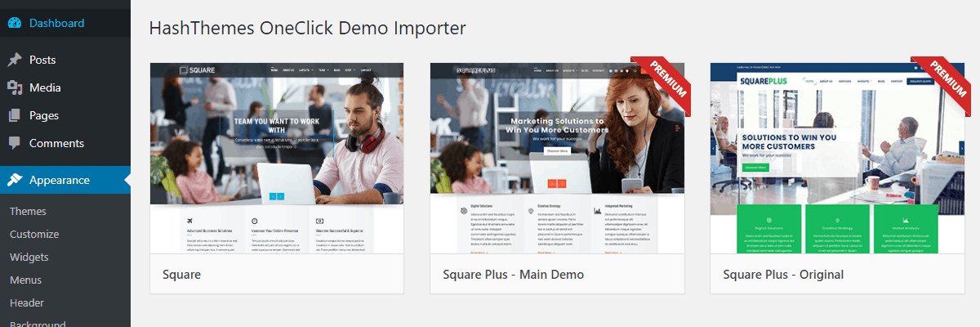Screen dimensions: 980x327
Task: Click the Media library icon
Action: (x=15, y=87)
